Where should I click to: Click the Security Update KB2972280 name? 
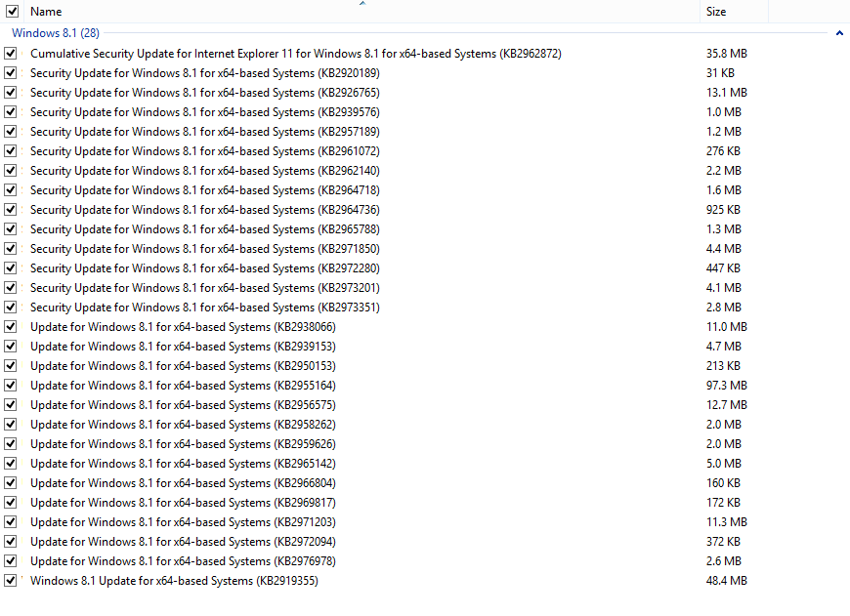(204, 268)
